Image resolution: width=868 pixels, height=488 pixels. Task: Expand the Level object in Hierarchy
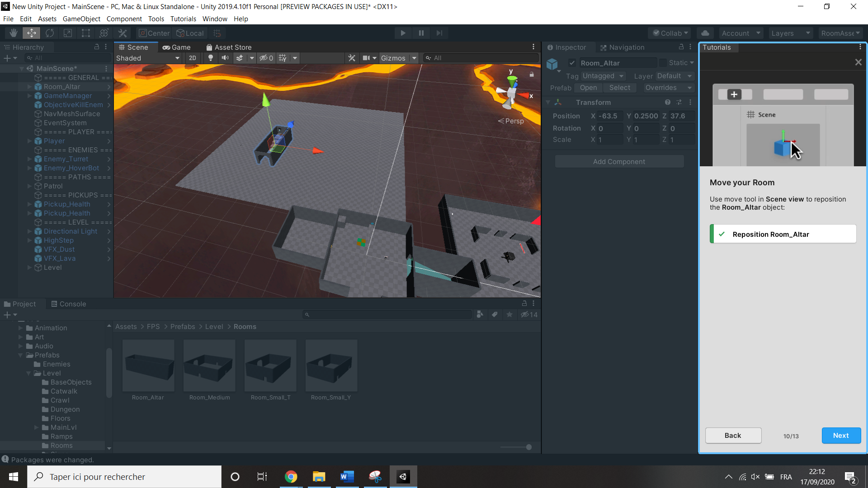pos(30,267)
